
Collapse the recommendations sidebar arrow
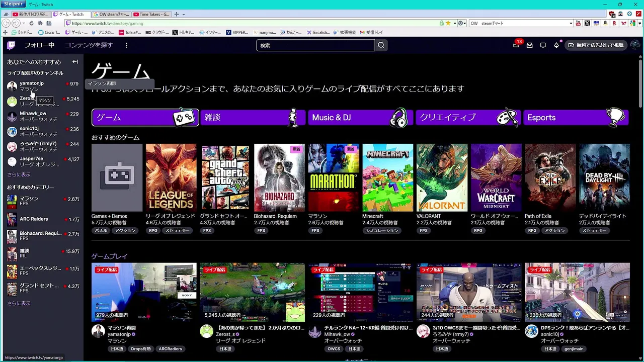tap(75, 62)
